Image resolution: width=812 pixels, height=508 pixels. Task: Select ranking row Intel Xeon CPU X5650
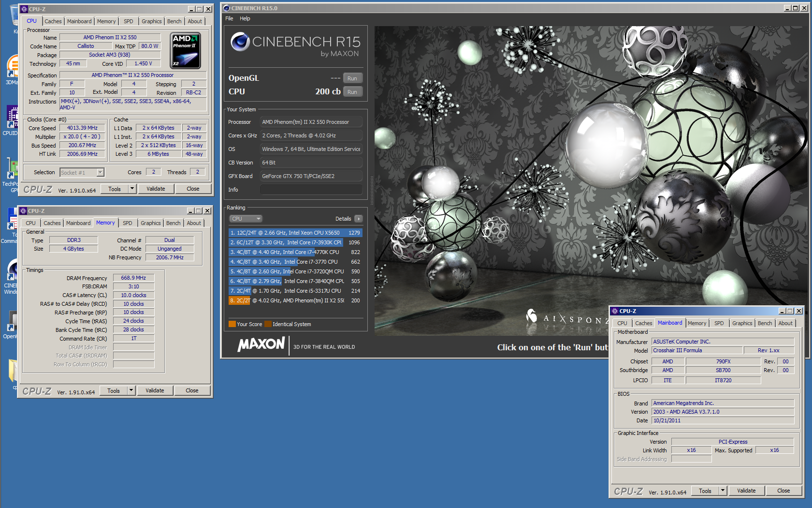(295, 233)
